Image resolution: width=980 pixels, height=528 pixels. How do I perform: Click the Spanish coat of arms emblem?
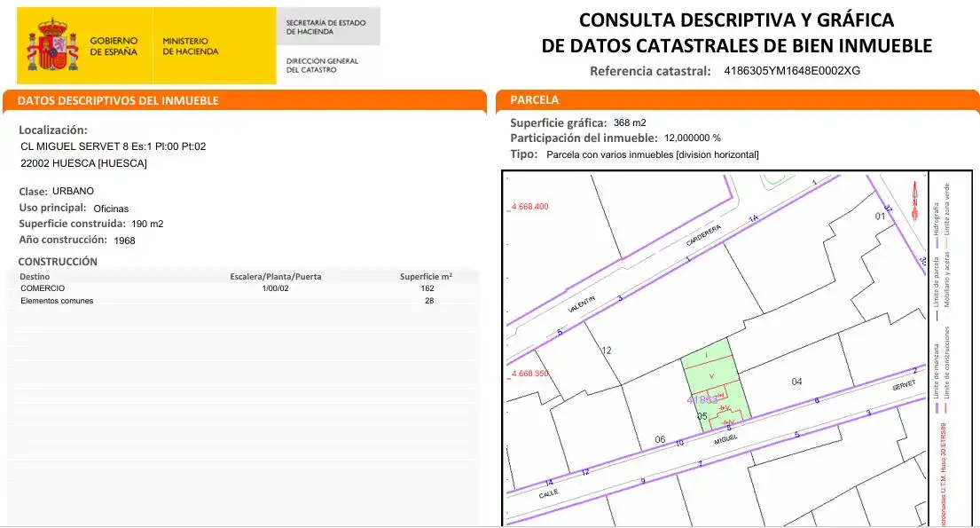point(52,45)
